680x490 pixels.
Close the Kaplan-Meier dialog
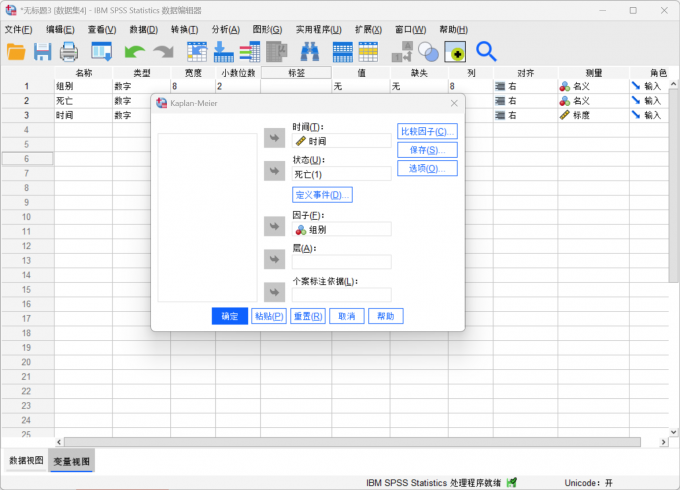[x=454, y=103]
